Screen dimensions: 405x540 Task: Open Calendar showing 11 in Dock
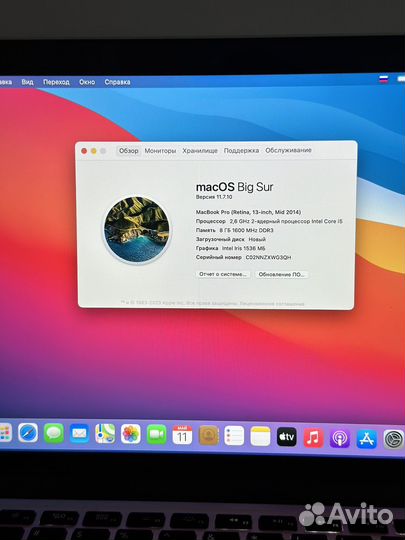coord(182,435)
